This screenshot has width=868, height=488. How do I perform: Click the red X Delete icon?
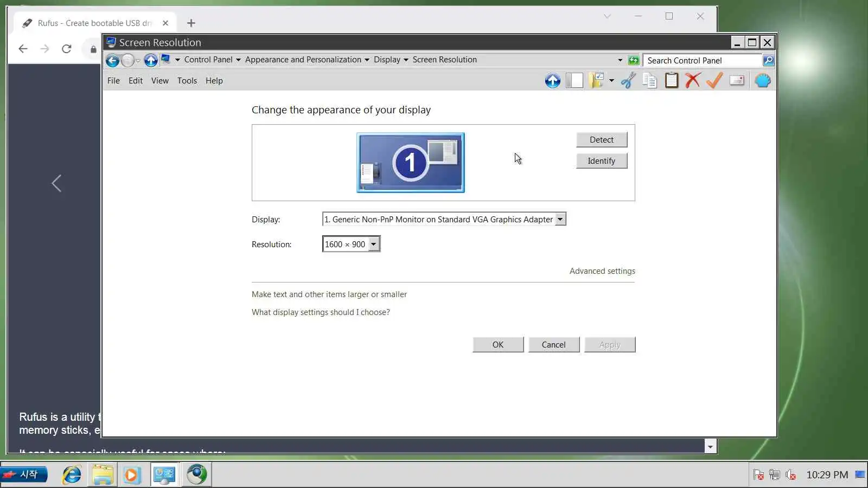coord(693,81)
